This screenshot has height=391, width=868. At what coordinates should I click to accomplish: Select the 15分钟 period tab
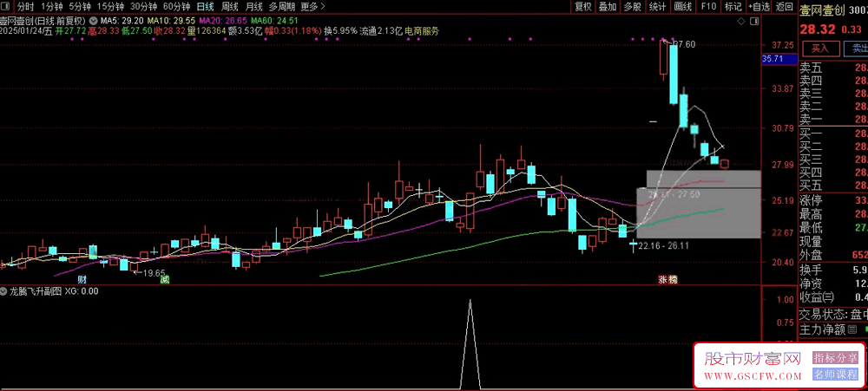pos(110,7)
